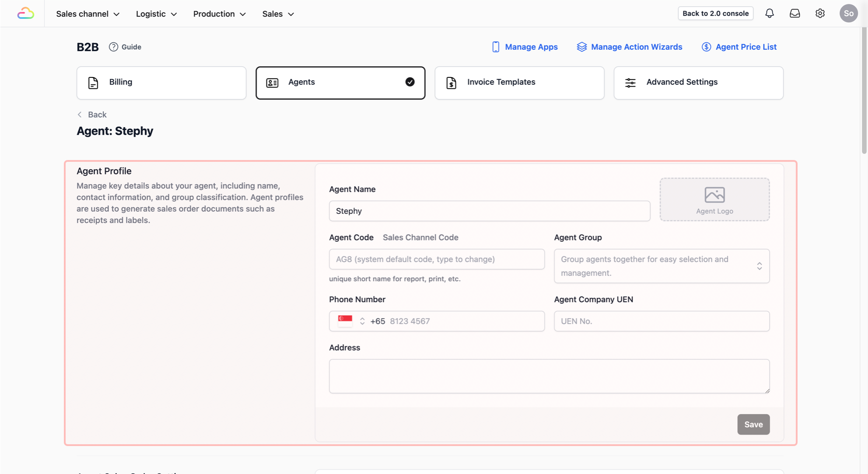Save the agent profile
Screen dimensions: 868x474
tap(753, 424)
